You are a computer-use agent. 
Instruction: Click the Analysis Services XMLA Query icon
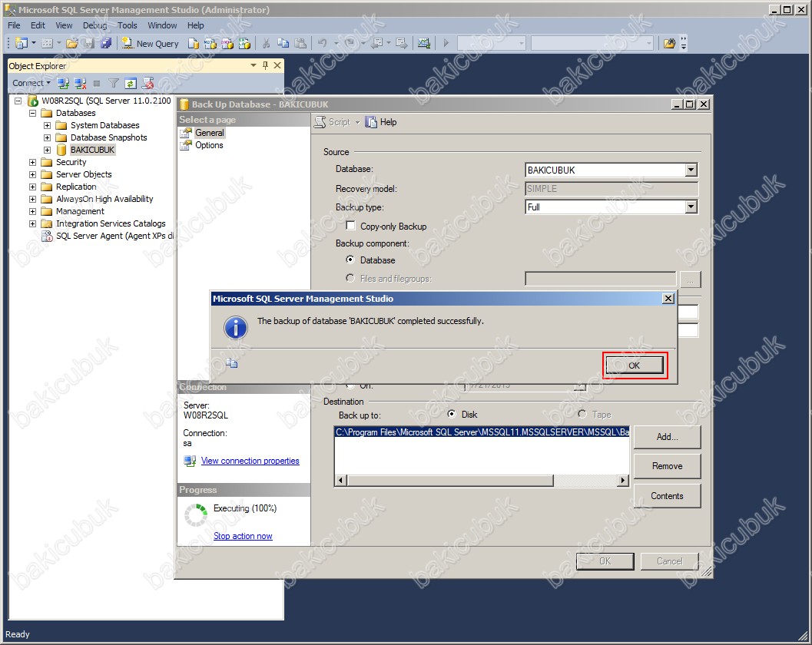click(x=244, y=44)
